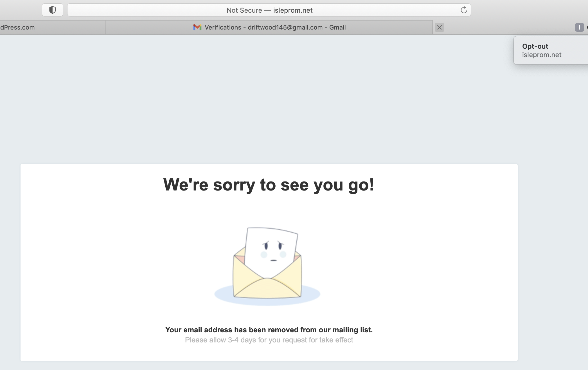Switch to the Verifications Gmail tab
The height and width of the screenshot is (370, 588).
(269, 27)
